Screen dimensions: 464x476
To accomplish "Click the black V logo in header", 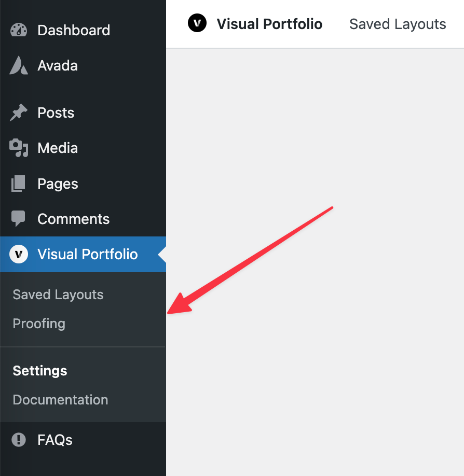I will pos(197,23).
